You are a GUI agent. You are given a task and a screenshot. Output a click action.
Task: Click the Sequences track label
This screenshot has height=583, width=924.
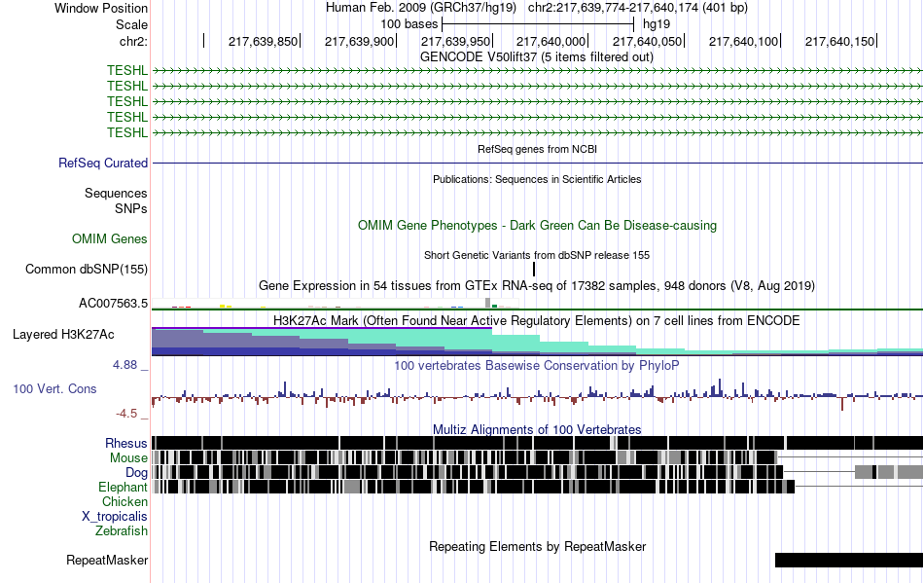click(116, 194)
